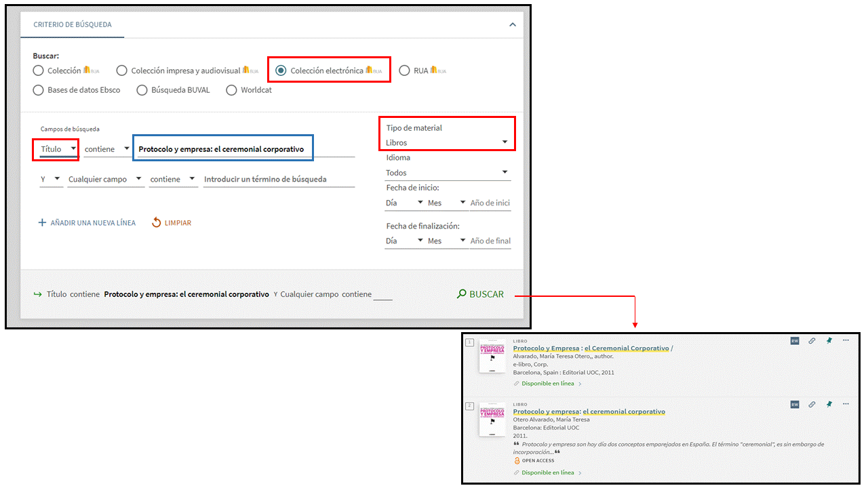Collapse the Criterio de búsqueda panel
This screenshot has height=488, width=868.
(x=513, y=24)
